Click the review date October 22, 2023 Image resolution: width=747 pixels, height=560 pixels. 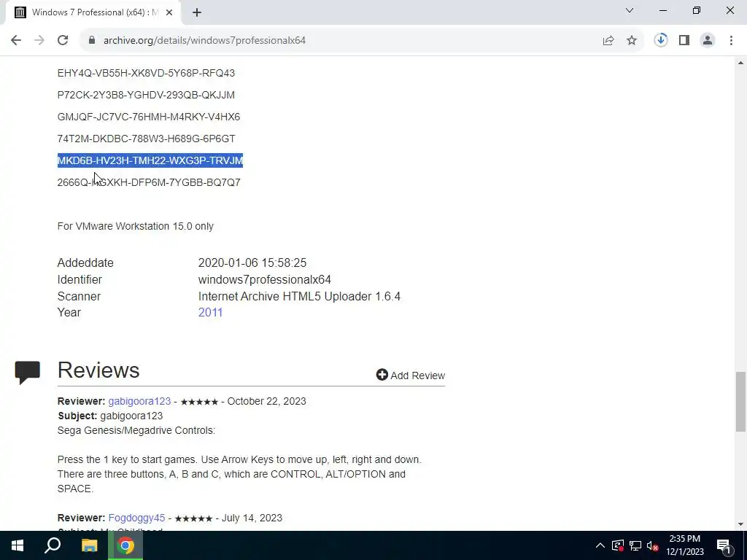pos(266,401)
